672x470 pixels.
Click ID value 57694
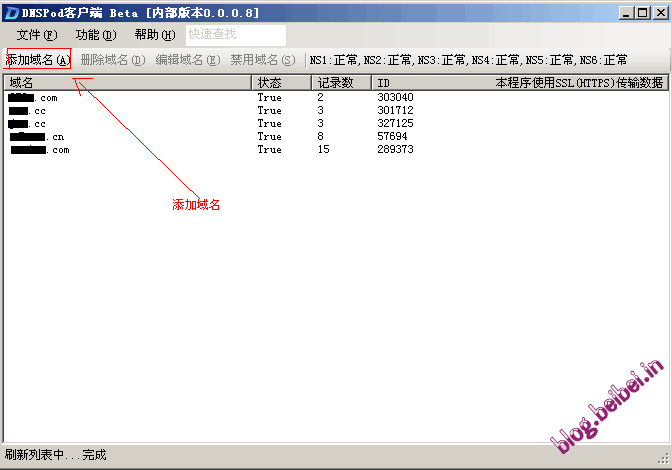392,136
